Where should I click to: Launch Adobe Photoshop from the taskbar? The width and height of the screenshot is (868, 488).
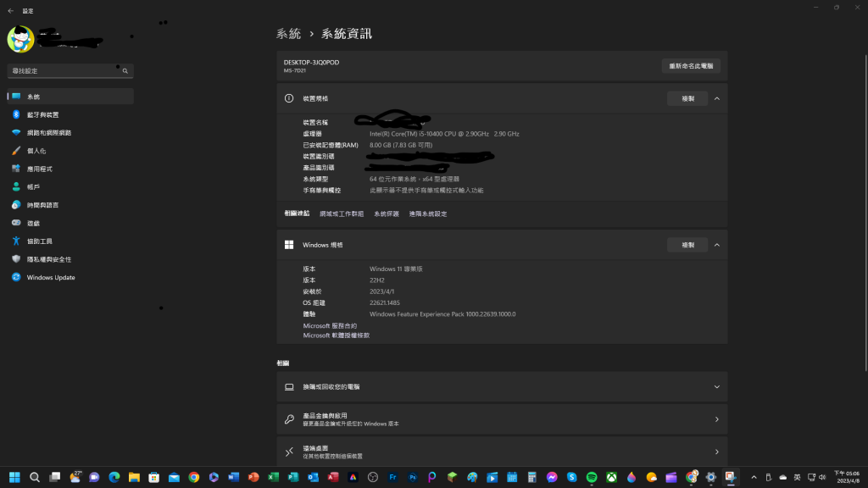[x=413, y=477]
